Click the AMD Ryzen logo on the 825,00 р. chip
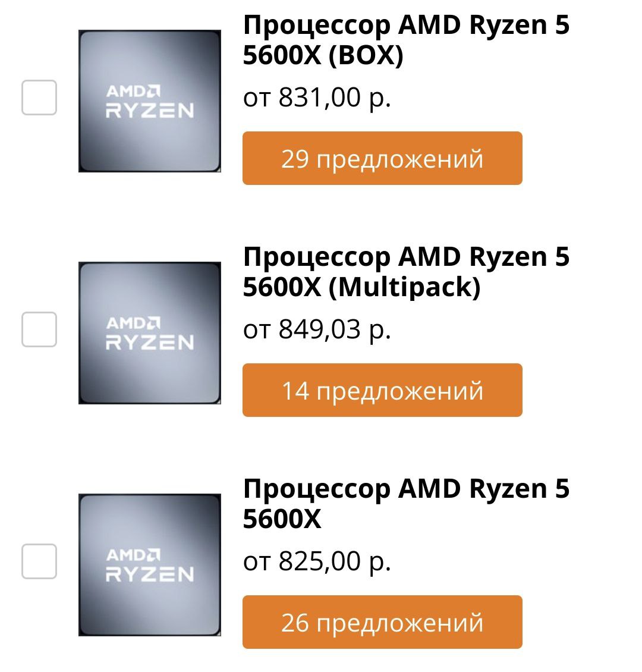 [149, 565]
